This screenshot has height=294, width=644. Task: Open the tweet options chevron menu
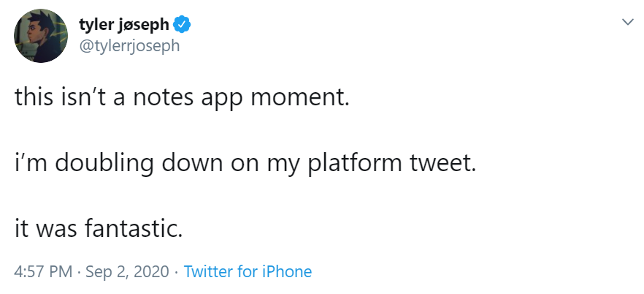(626, 23)
